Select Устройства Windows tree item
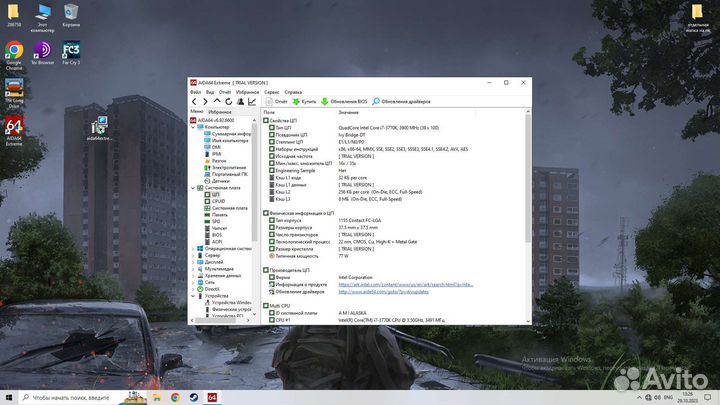Image resolution: width=720 pixels, height=405 pixels. coord(228,303)
